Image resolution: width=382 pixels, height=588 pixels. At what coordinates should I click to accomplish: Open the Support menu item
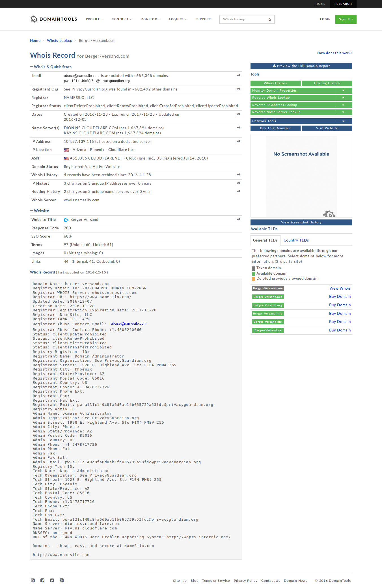(x=203, y=19)
